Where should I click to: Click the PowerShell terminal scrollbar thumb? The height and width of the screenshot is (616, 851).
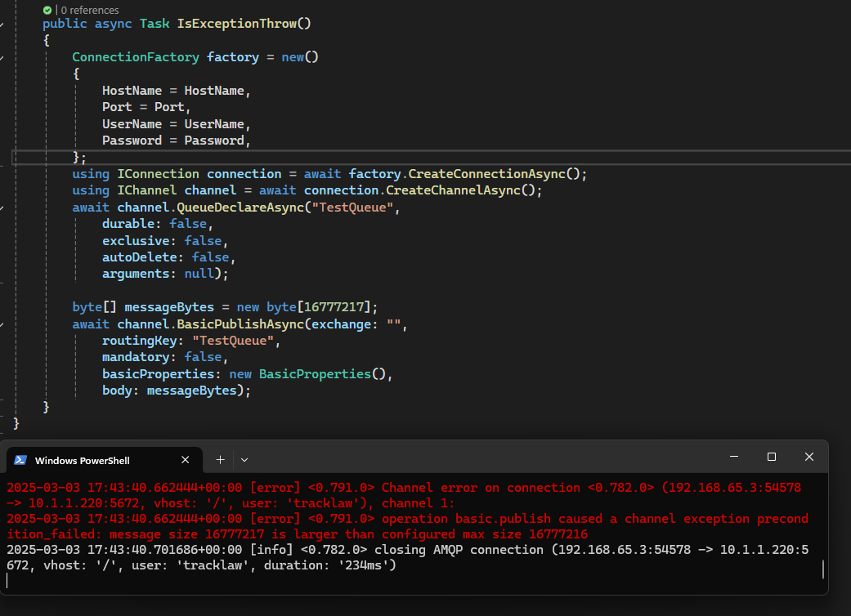coord(823,569)
